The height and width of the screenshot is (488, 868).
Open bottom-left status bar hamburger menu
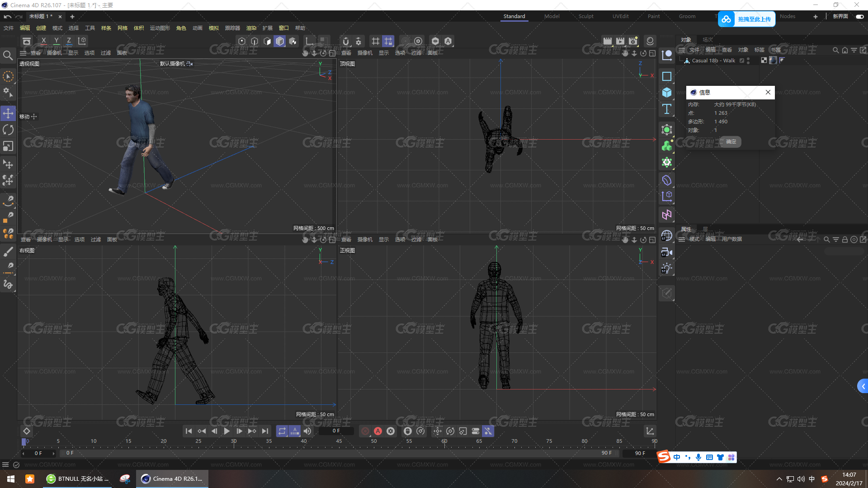[x=5, y=465]
